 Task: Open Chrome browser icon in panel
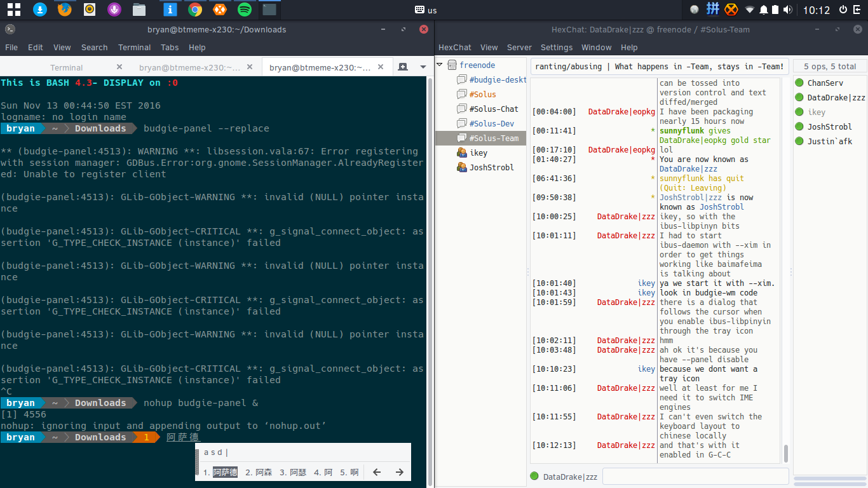click(195, 10)
